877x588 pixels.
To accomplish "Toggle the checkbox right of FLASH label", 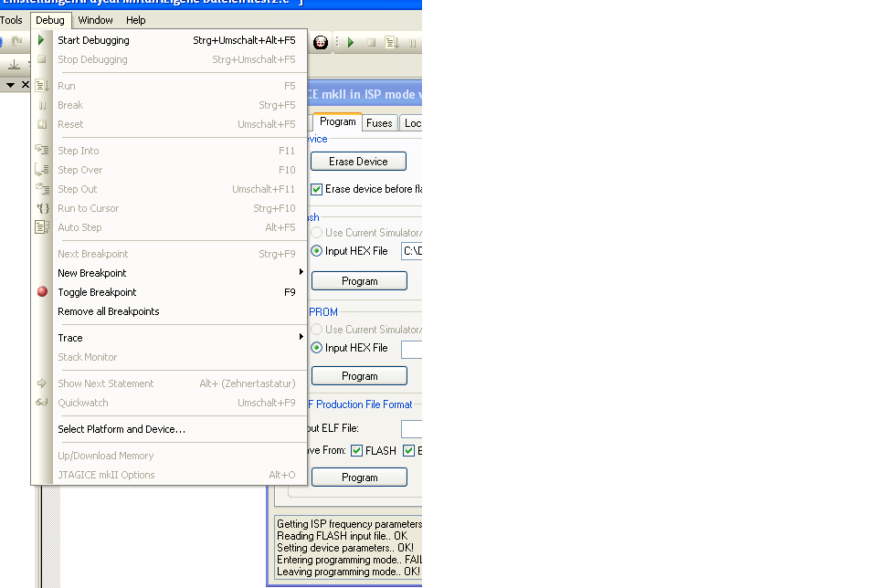I will pos(409,450).
